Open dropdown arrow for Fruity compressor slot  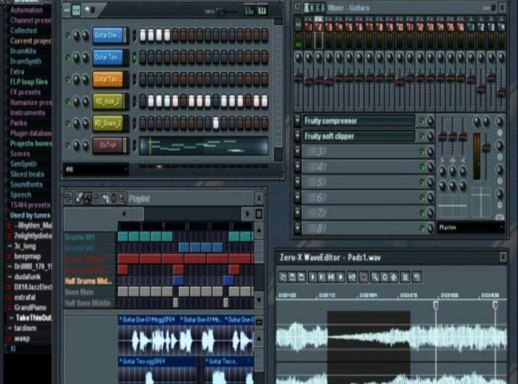coord(297,121)
